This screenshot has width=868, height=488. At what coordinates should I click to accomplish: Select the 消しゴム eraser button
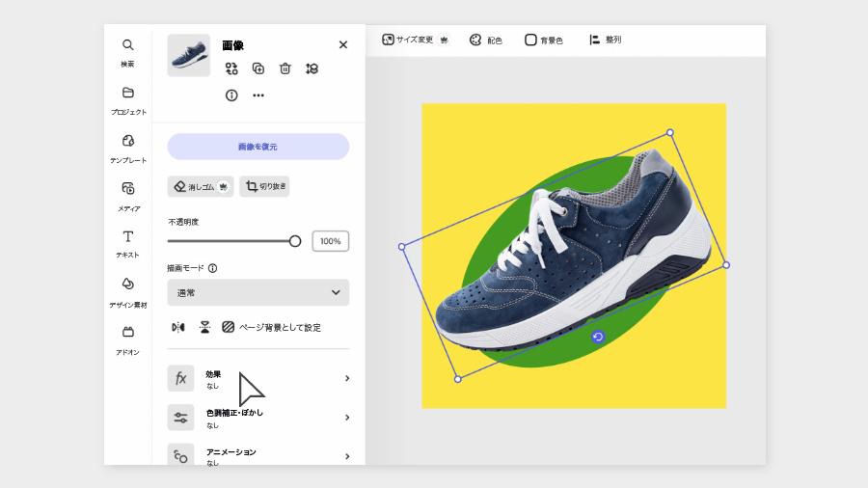(x=201, y=186)
